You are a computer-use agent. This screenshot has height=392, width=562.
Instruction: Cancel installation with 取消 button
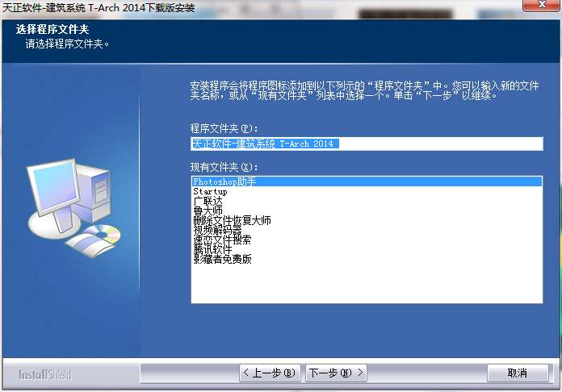(x=518, y=373)
